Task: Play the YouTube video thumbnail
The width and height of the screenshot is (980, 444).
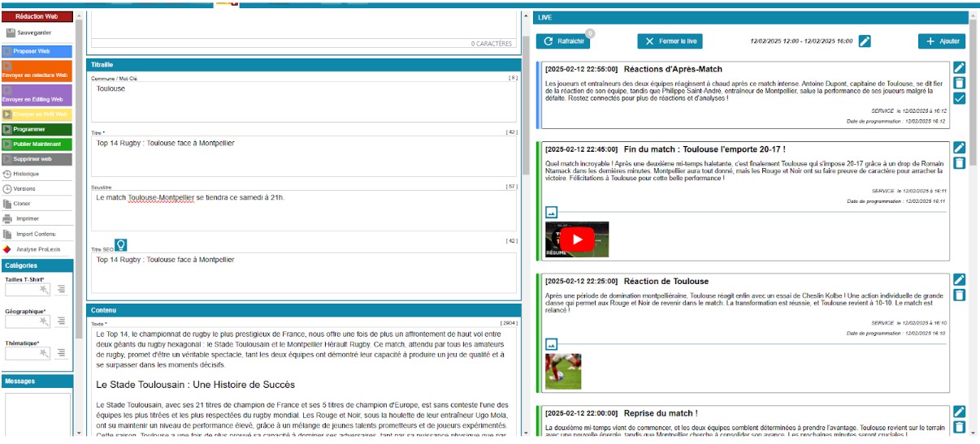Action: (577, 239)
